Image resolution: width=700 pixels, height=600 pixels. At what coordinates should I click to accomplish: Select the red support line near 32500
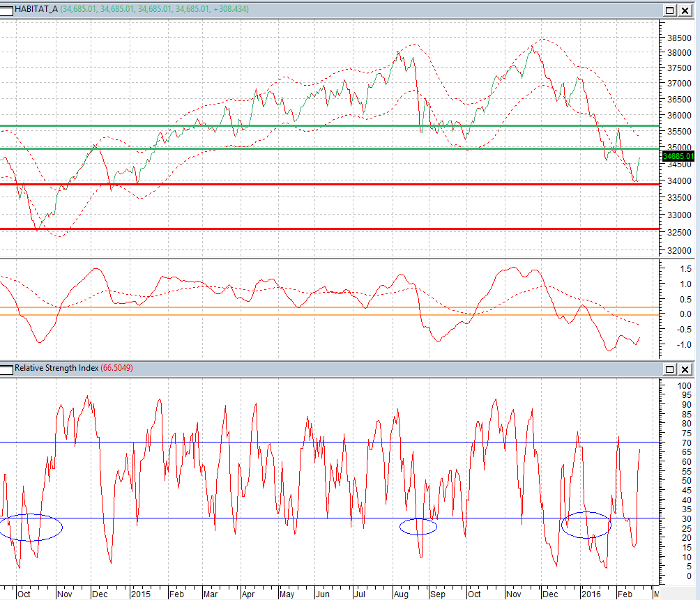(x=330, y=229)
